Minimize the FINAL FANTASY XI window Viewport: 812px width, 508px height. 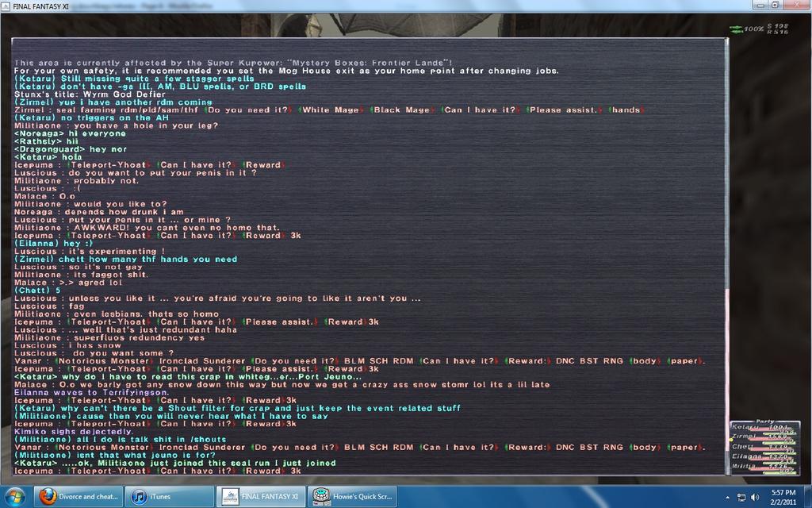760,5
